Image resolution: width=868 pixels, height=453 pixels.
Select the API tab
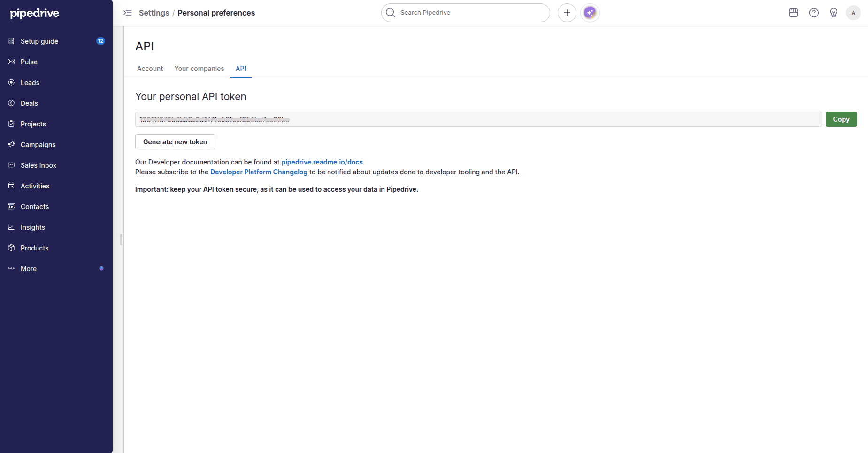pyautogui.click(x=241, y=69)
